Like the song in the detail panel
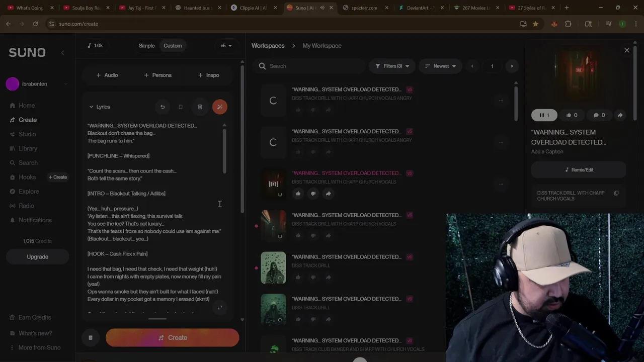 572,115
